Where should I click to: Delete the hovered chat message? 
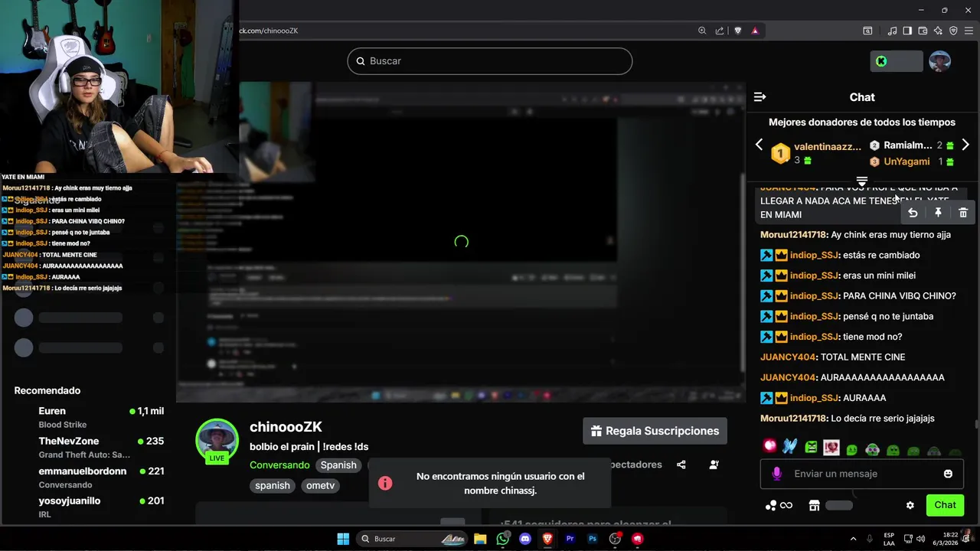point(963,213)
